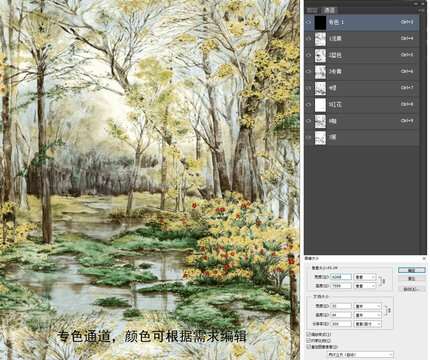Viewport: 430px width, 360px height.
Task: Toggle the 缩放样式 scale styles checkbox
Action: [309, 334]
